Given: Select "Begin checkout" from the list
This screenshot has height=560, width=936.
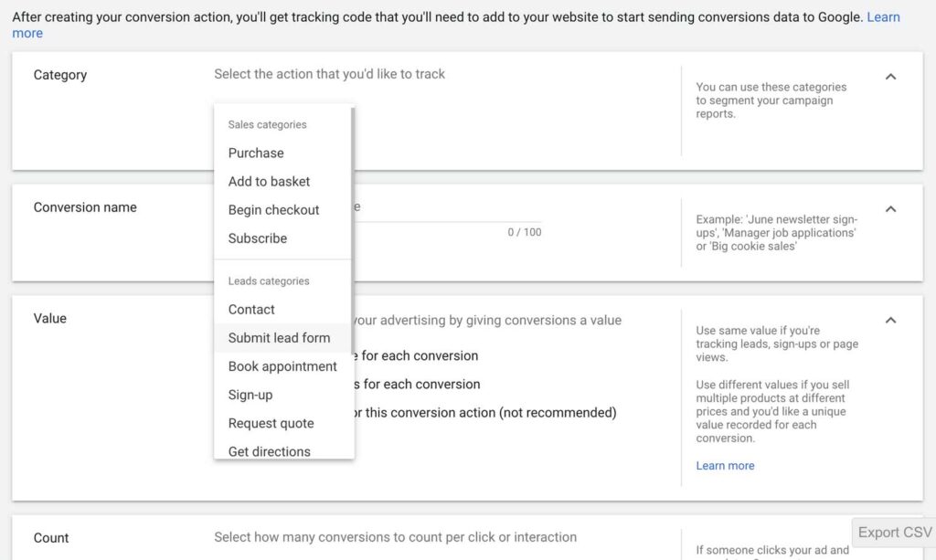Looking at the screenshot, I should click(x=273, y=210).
